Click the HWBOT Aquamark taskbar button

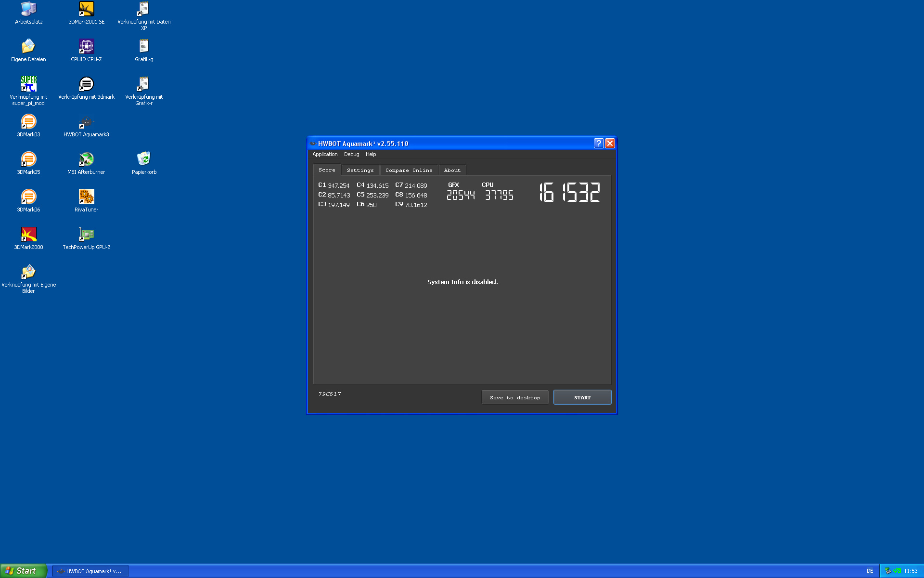pyautogui.click(x=90, y=571)
